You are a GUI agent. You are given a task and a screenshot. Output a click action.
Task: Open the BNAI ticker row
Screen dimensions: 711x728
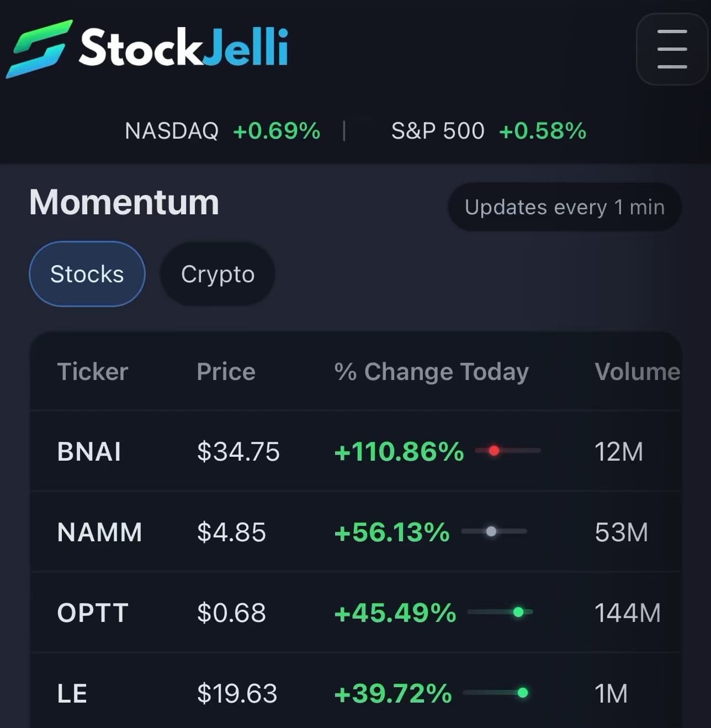(89, 451)
